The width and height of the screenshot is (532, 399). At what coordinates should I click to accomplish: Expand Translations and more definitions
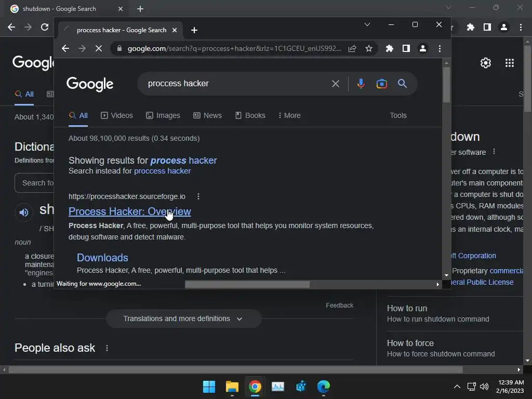[183, 318]
